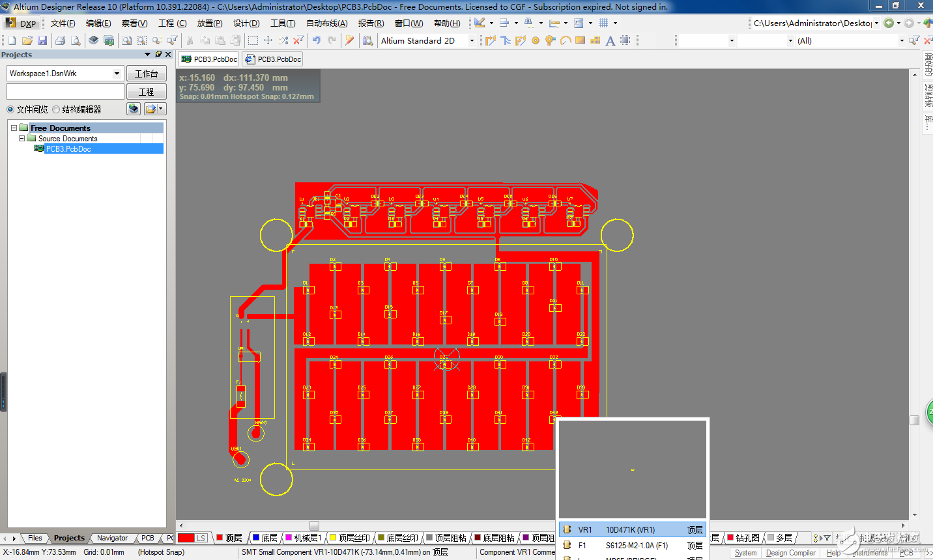The image size is (933, 560).
Task: Click the red current layer color swatch
Action: click(x=186, y=538)
